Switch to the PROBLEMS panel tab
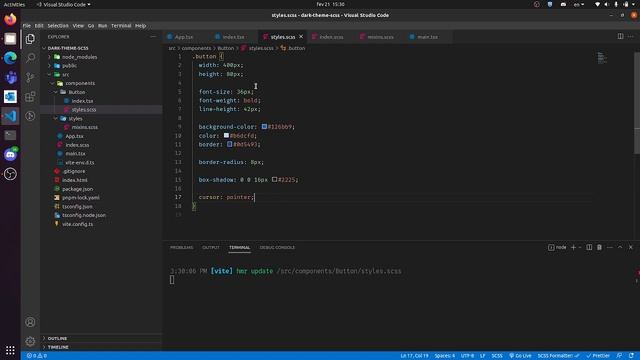Screen dimensions: 640x360 coord(182,247)
